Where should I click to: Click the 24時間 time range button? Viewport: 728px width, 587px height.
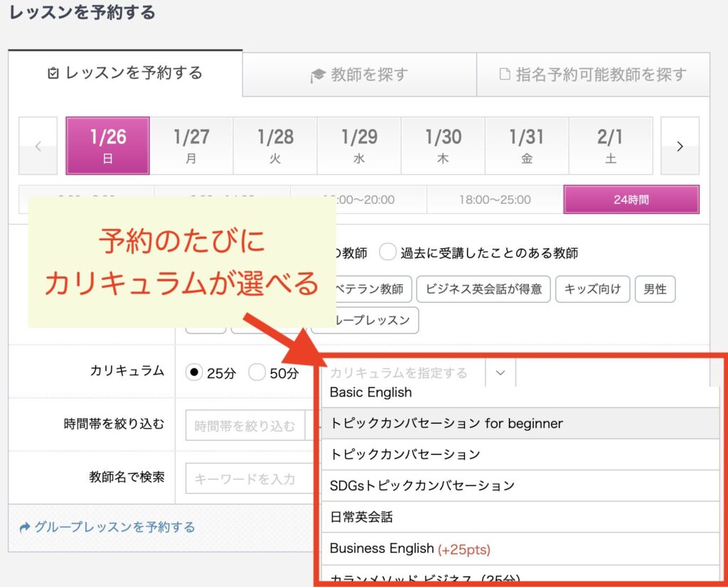click(x=631, y=200)
